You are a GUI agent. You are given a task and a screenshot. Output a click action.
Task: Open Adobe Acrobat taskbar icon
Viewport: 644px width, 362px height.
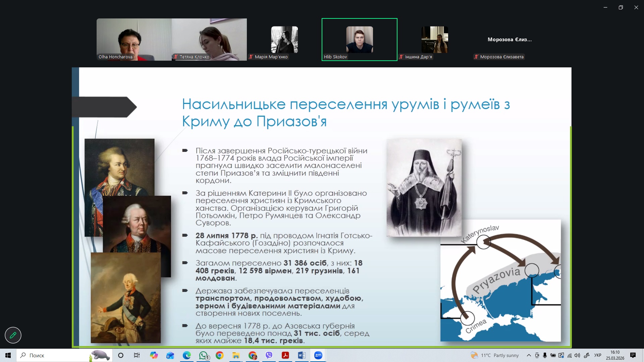tap(285, 355)
